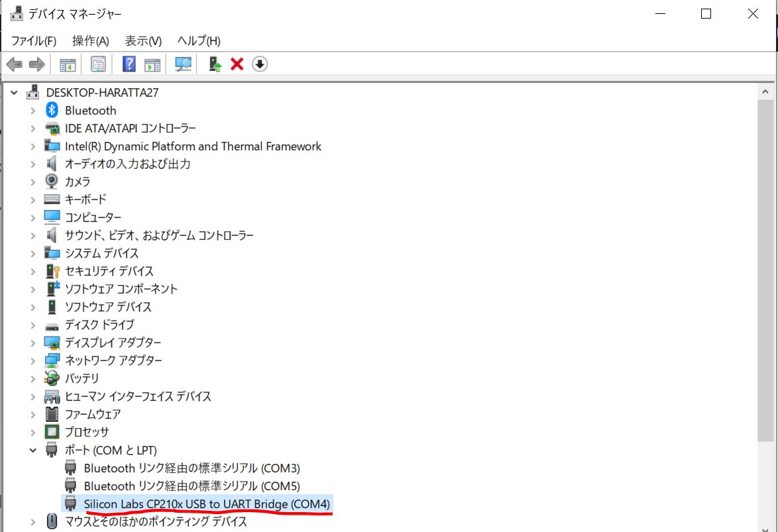Expand the オーディオの入力および出力 category
778x532 pixels.
point(32,164)
